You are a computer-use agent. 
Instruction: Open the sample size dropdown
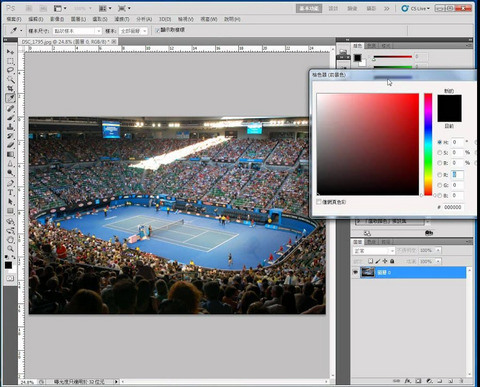coord(77,31)
